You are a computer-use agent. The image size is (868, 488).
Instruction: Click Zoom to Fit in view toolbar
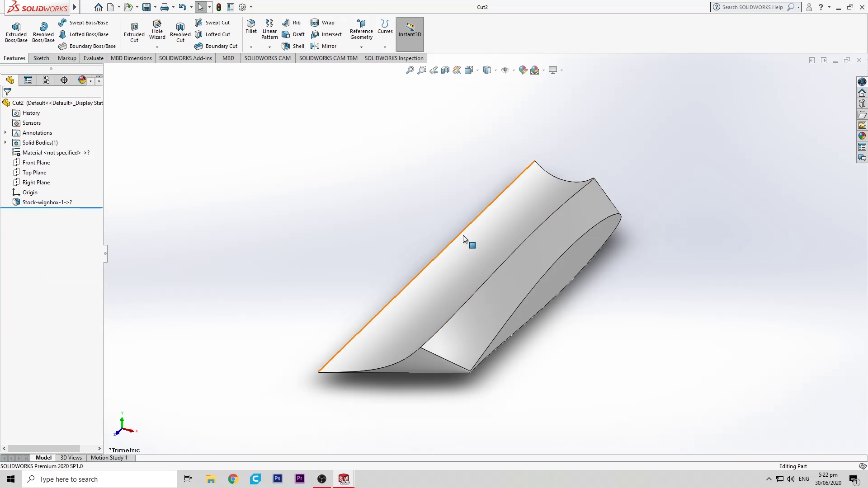tap(410, 70)
